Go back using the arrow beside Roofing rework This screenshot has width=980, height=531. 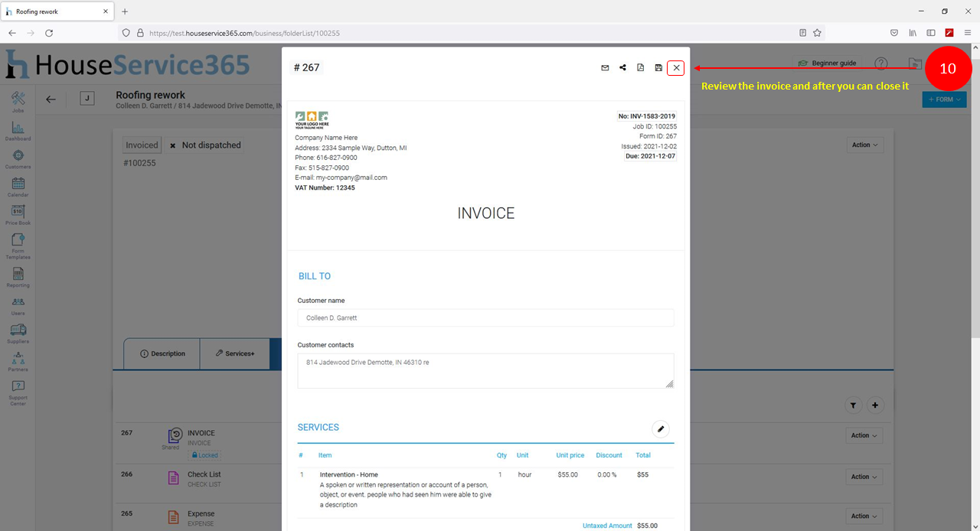pos(51,99)
